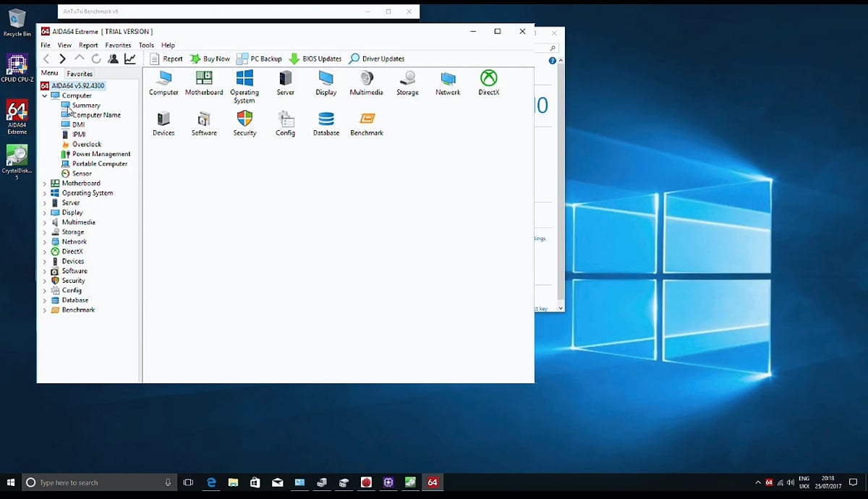Select the Benchmark icon in the main panel
This screenshot has height=499, width=868.
click(366, 121)
